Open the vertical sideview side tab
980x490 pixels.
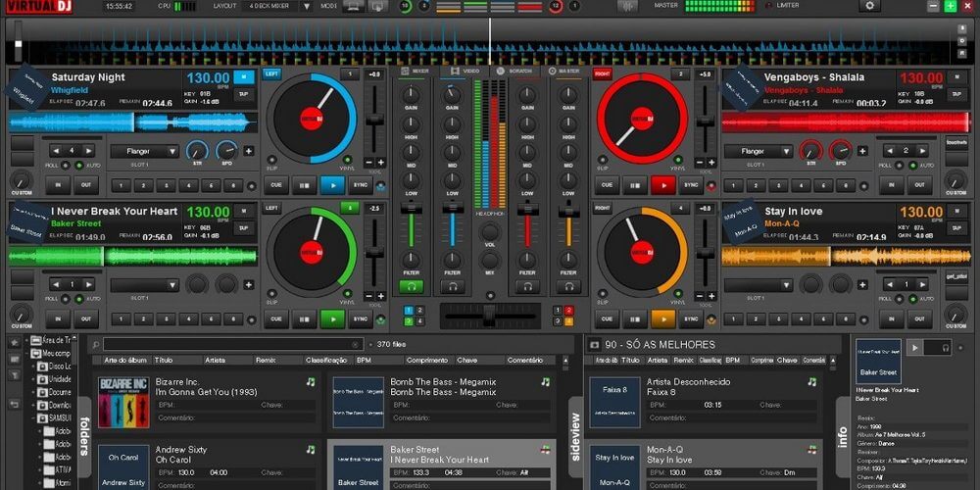click(575, 436)
